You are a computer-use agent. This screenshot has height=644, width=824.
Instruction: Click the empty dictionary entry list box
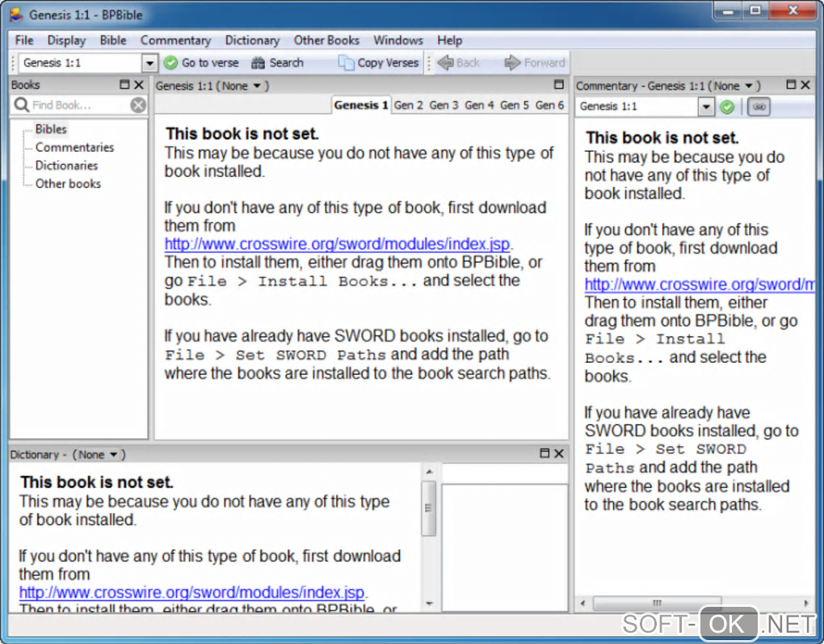[x=504, y=548]
